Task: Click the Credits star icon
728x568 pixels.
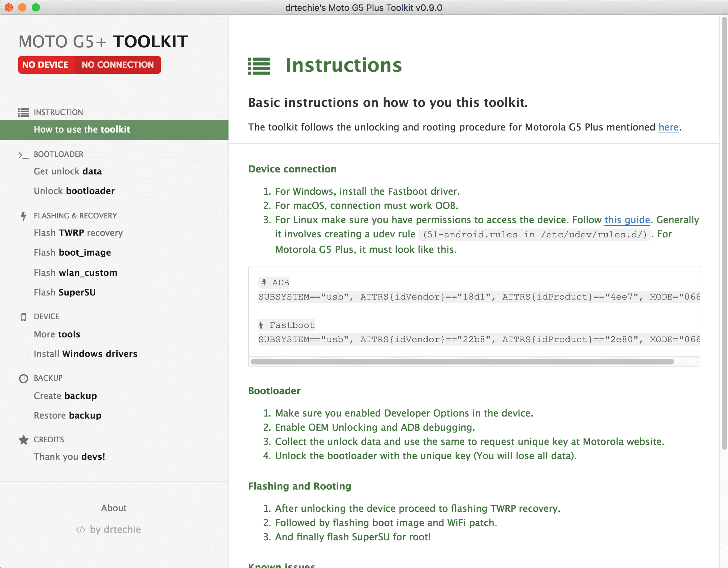Action: [23, 440]
